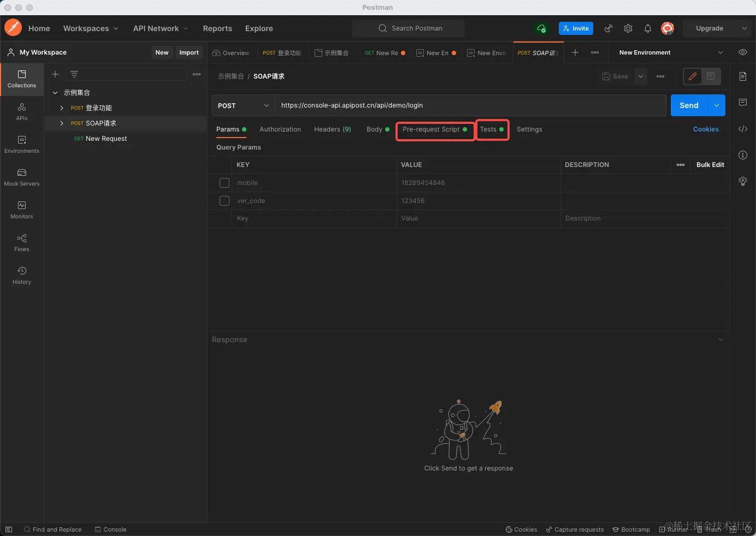Open the collections sidebar three-dot options
Screen dimensions: 756x536
pyautogui.click(x=197, y=74)
